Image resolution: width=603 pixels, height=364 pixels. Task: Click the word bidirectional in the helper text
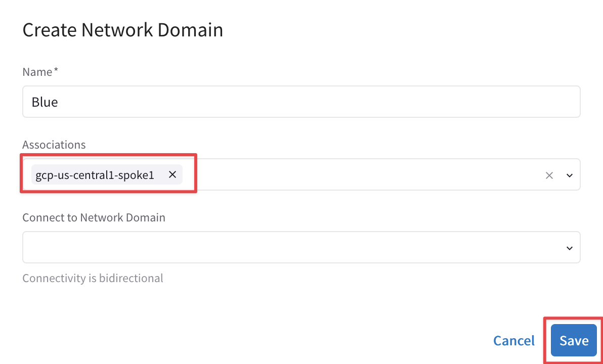(x=131, y=278)
